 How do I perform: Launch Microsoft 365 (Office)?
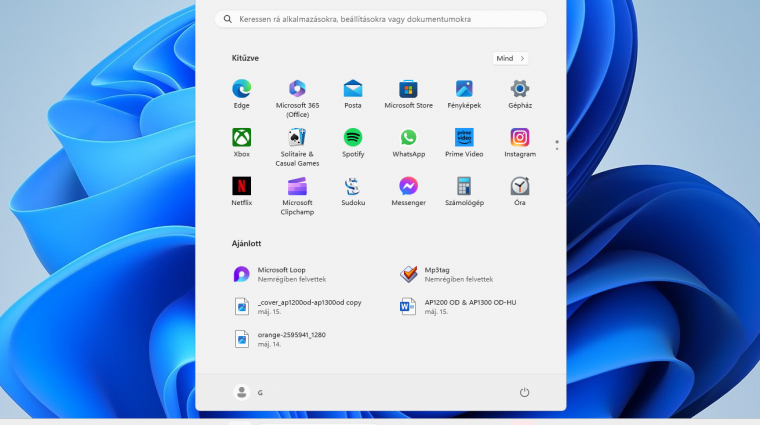pos(297,98)
